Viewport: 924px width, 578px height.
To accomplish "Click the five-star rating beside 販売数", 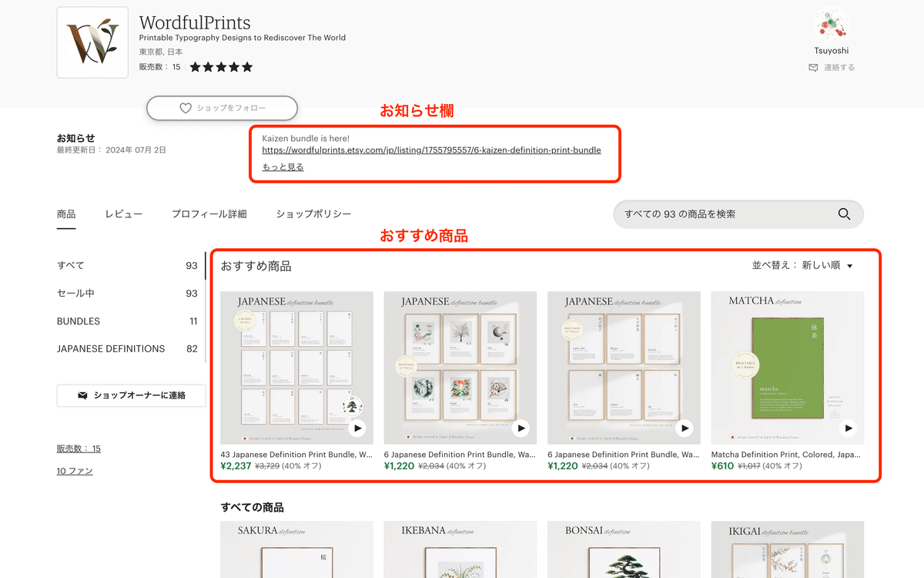I will point(221,67).
